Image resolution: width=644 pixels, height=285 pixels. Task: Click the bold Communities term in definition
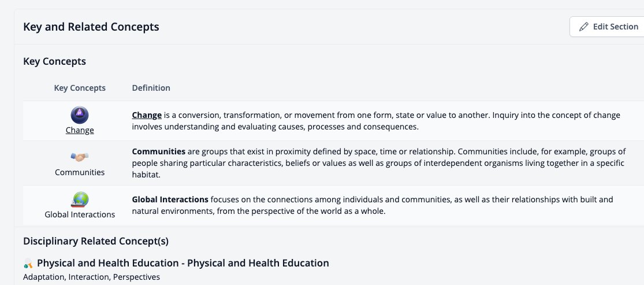(x=158, y=151)
